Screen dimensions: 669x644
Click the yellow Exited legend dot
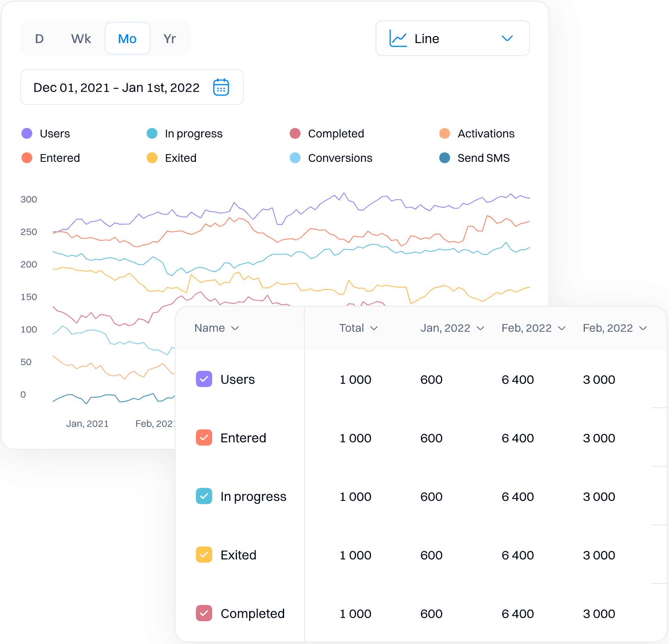point(152,158)
